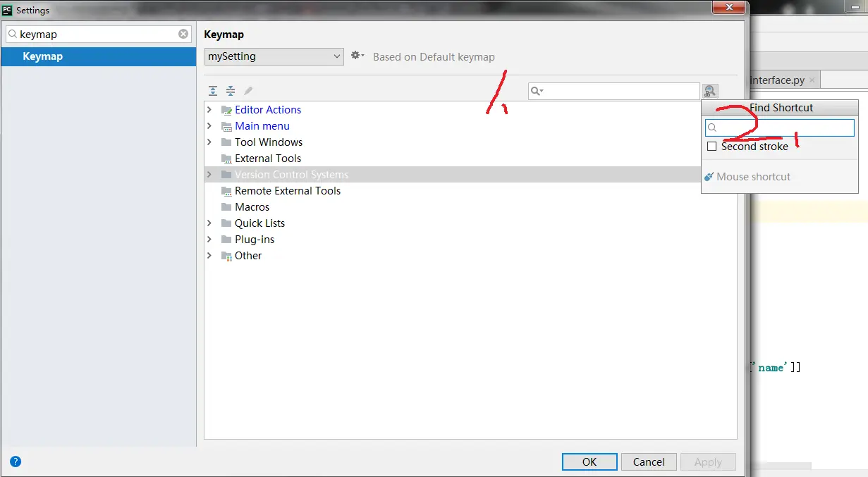Select the Plug-ins tree row
This screenshot has width=868, height=477.
pos(471,240)
